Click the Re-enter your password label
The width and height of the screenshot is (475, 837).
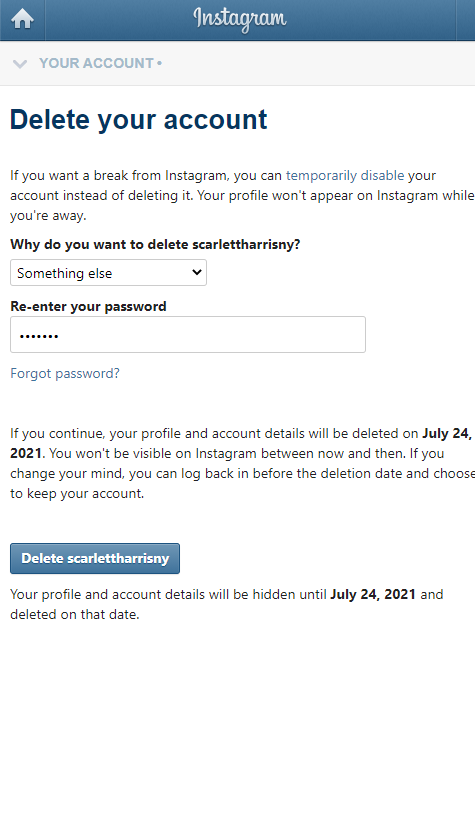coord(89,306)
